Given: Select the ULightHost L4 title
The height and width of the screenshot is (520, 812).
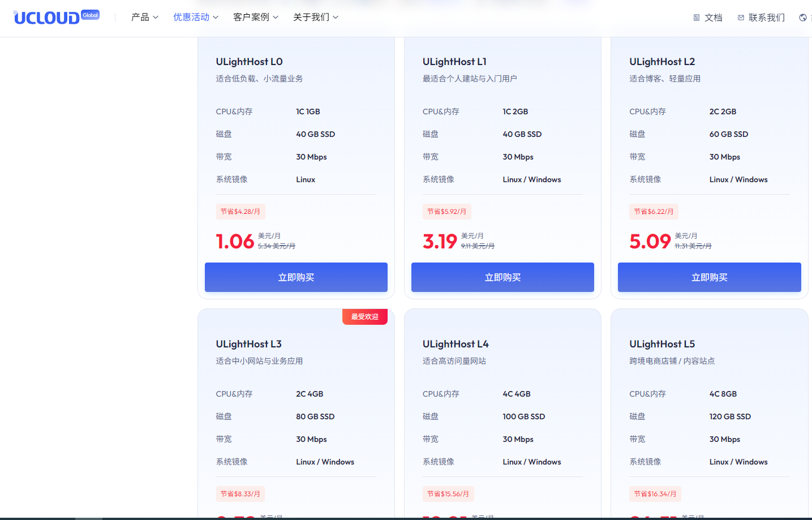Looking at the screenshot, I should [x=456, y=344].
